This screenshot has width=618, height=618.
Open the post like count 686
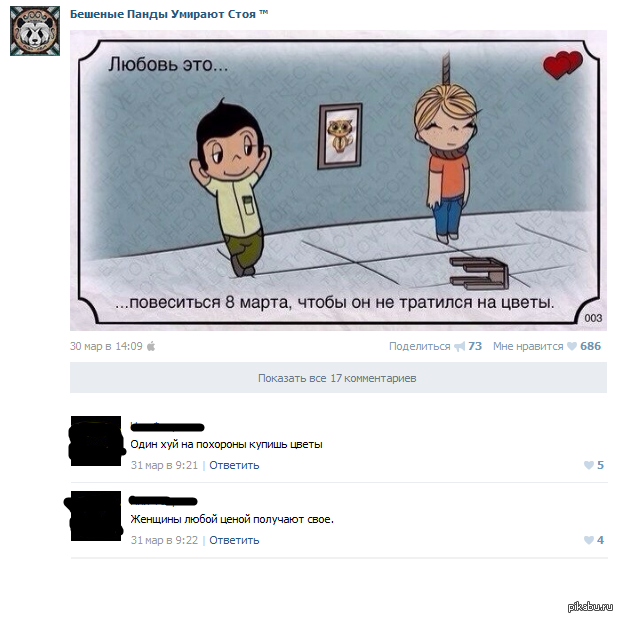590,346
